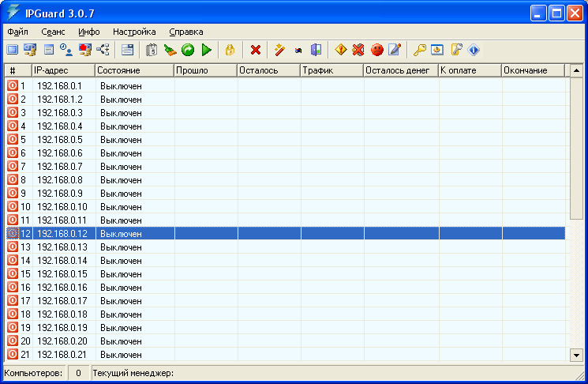Open the plain document list toolbar icon
Screen dimensions: 588x384
coord(49,50)
